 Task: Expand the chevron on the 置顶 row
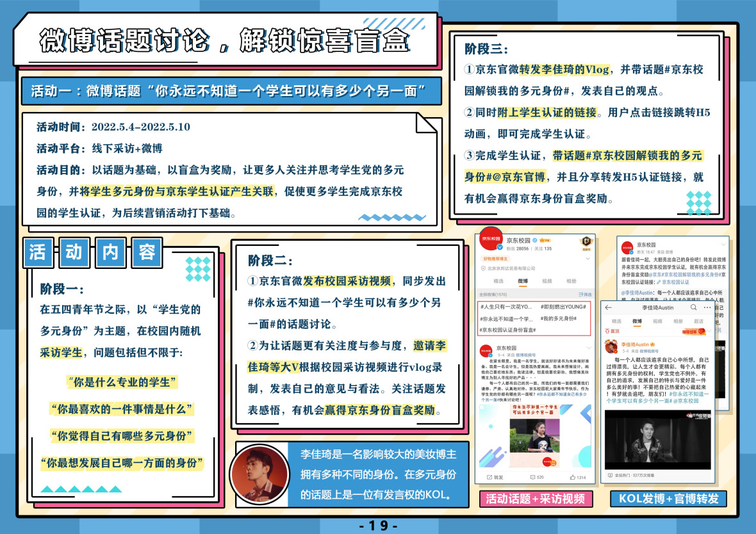point(711,332)
